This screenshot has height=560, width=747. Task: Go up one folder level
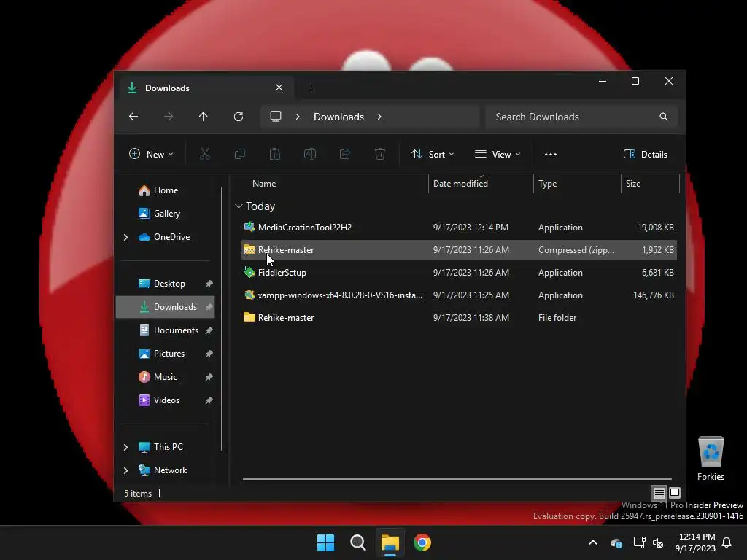pyautogui.click(x=204, y=117)
